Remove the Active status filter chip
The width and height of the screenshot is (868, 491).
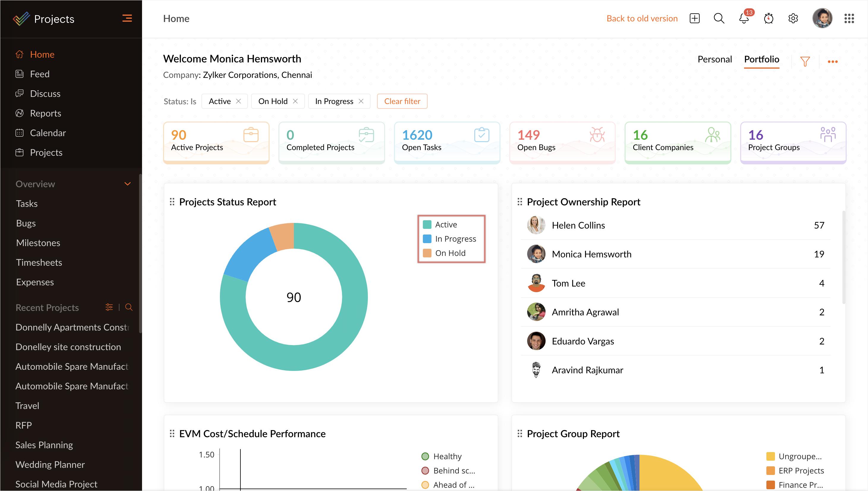tap(238, 101)
